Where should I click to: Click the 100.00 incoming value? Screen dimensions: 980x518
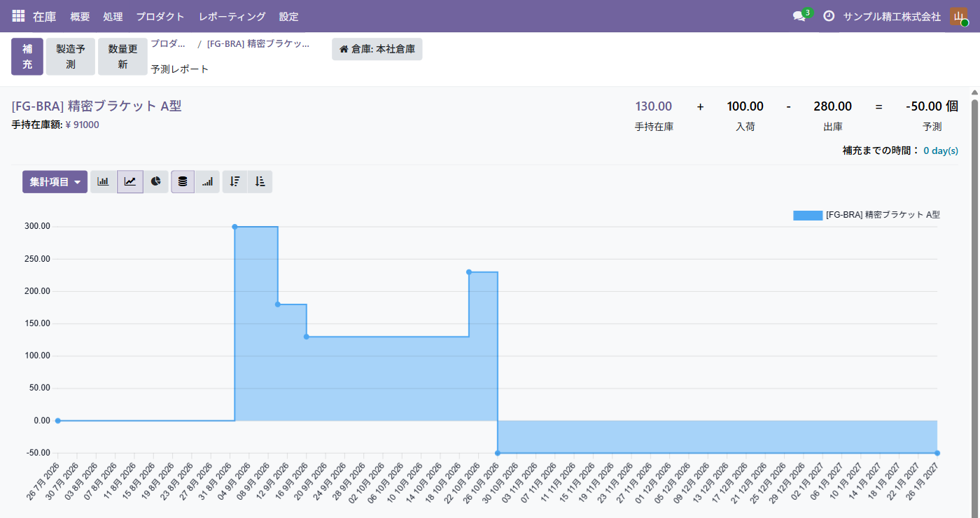tap(745, 106)
